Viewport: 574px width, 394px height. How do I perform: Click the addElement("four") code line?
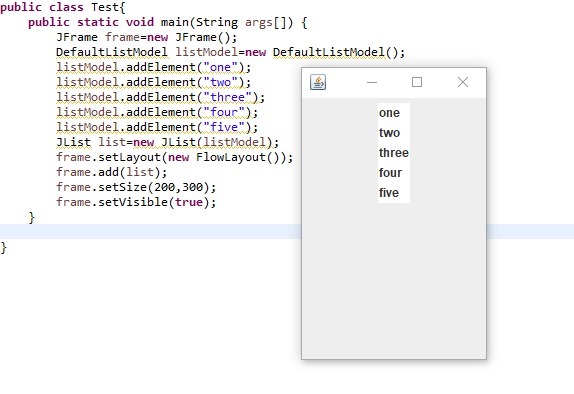157,112
